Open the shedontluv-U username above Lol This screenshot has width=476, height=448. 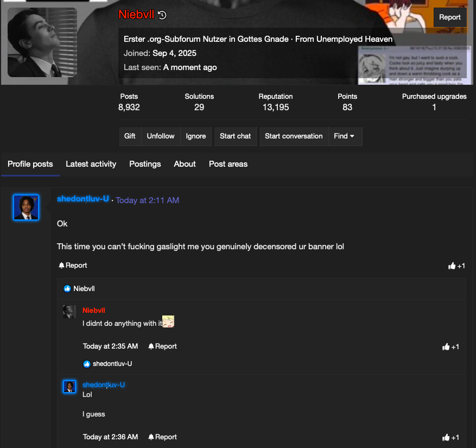tap(104, 385)
